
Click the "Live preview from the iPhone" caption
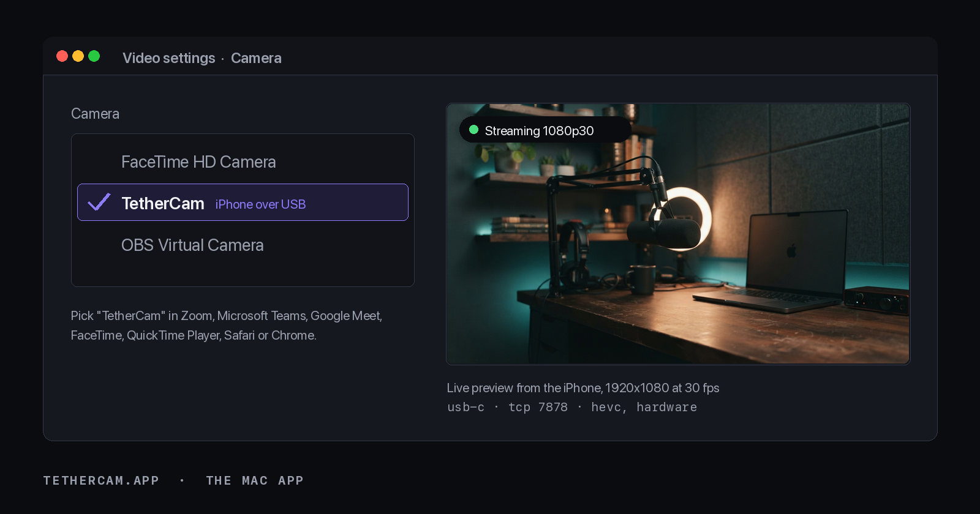pyautogui.click(x=583, y=388)
